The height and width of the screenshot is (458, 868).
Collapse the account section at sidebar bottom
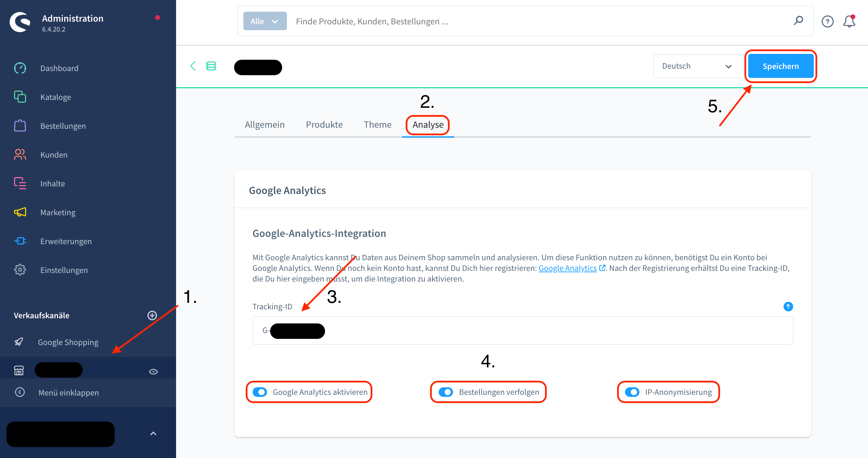click(153, 434)
